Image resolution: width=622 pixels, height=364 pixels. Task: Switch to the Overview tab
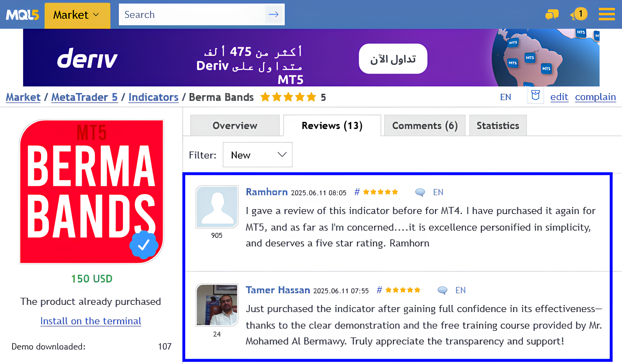tap(235, 125)
